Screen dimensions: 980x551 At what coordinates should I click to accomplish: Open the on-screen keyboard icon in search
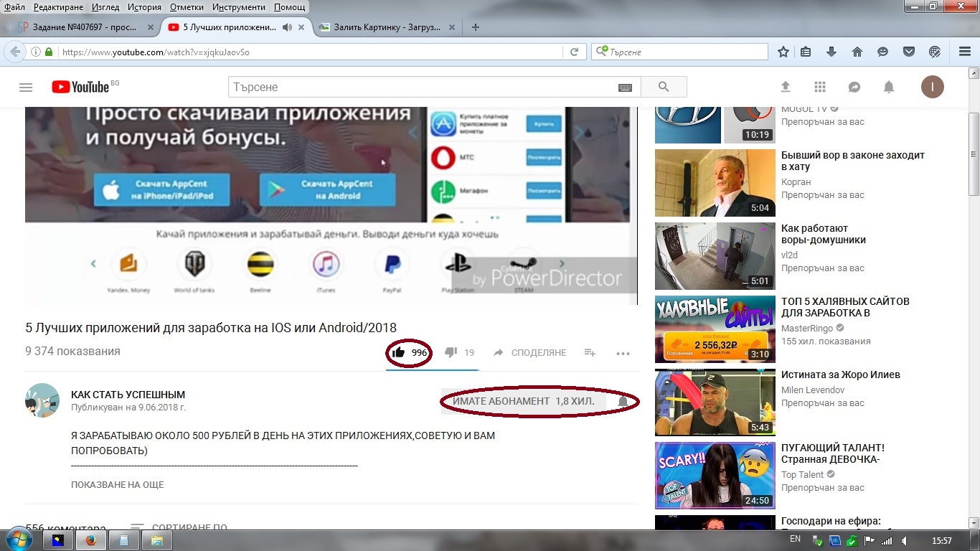[x=625, y=88]
